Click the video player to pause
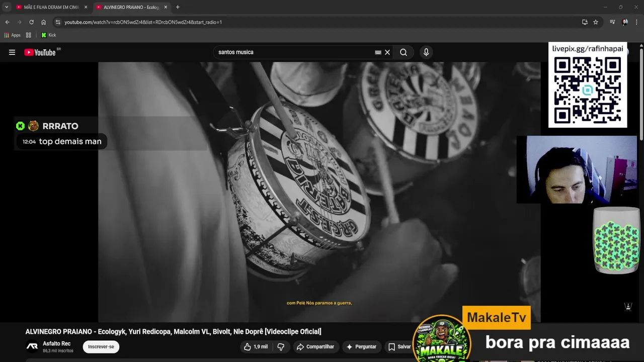Viewport: 644px width, 362px height. 319,192
